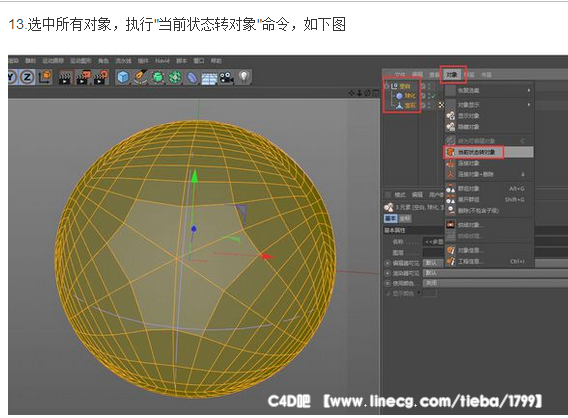The image size is (568, 418).
Task: Click the 显示对象 icon in Object menu
Action: (x=450, y=116)
